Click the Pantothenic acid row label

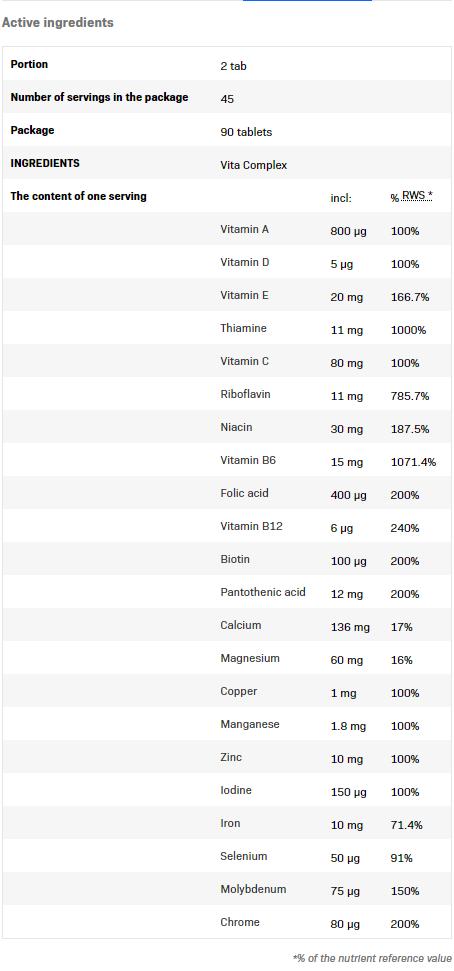pyautogui.click(x=263, y=592)
